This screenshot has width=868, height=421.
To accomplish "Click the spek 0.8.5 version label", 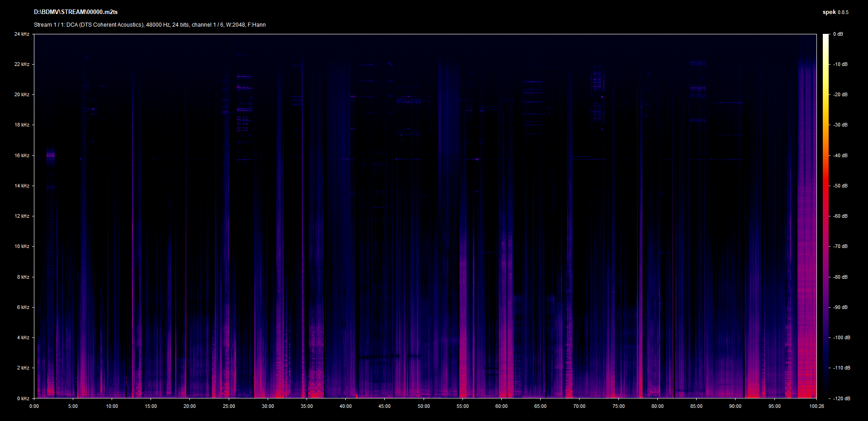I will (835, 12).
